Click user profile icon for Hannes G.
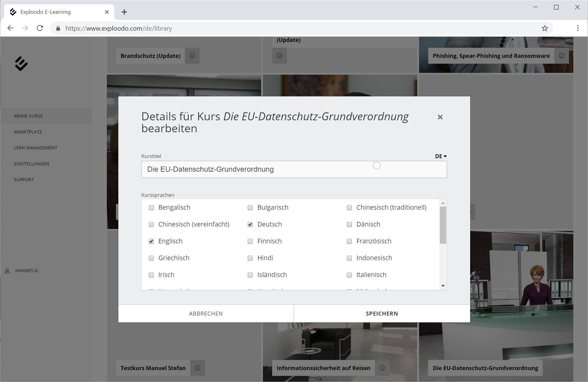588x382 pixels. tap(7, 271)
